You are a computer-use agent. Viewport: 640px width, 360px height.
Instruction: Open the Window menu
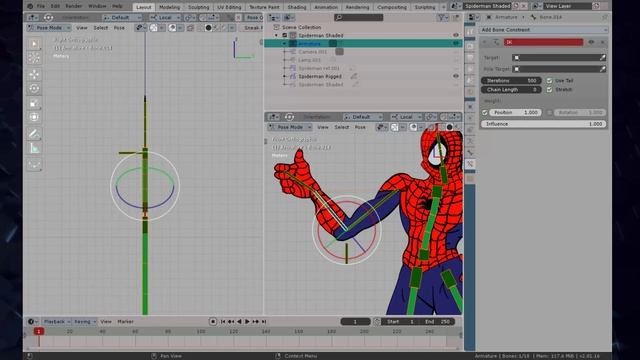pyautogui.click(x=97, y=6)
